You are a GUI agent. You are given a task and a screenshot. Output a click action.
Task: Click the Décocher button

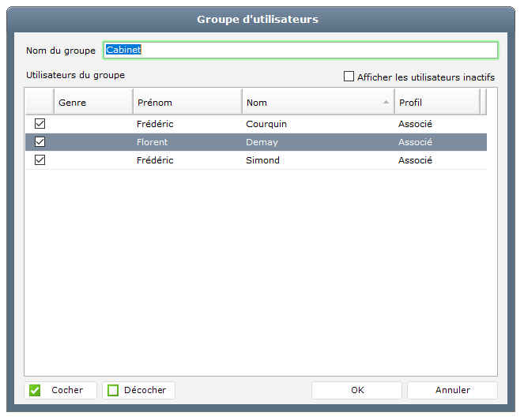click(138, 390)
